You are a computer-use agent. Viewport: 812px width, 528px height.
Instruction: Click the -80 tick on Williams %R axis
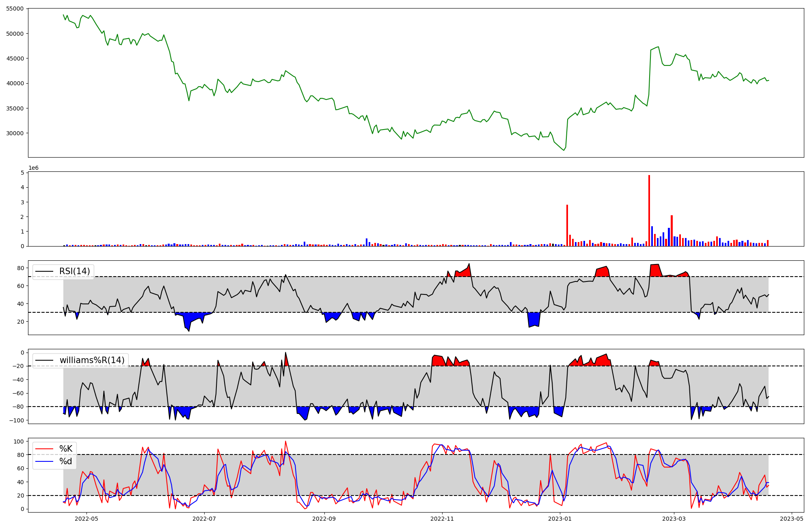(x=18, y=407)
